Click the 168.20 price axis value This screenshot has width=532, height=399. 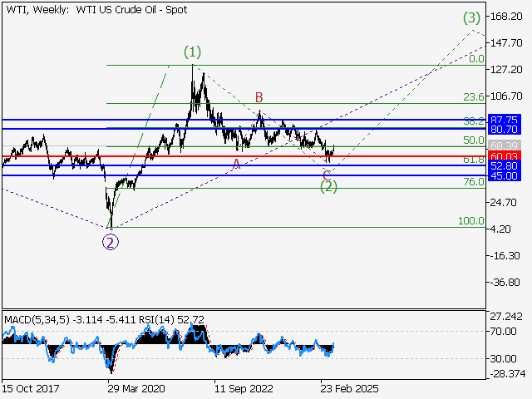[505, 17]
